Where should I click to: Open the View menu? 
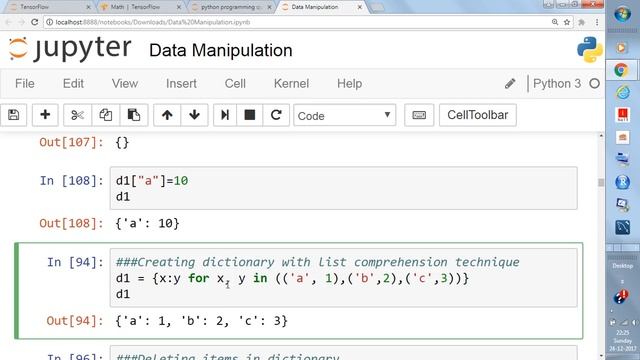pos(124,84)
